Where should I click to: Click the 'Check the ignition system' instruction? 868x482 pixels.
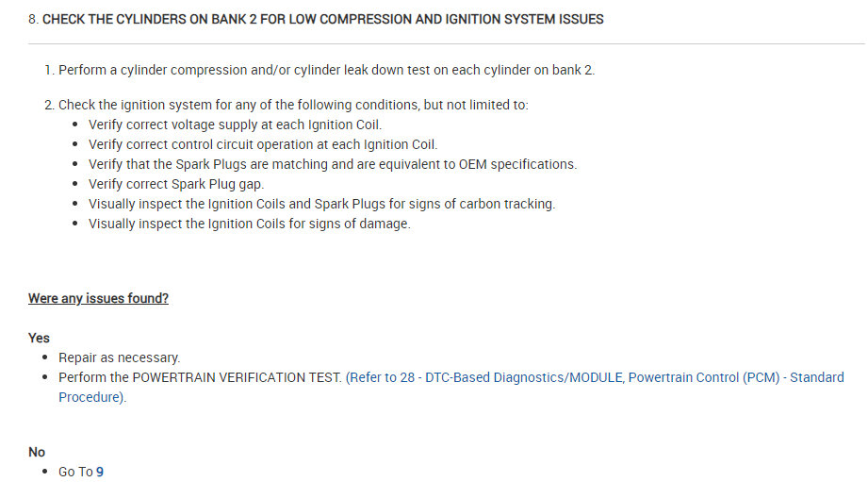[292, 105]
